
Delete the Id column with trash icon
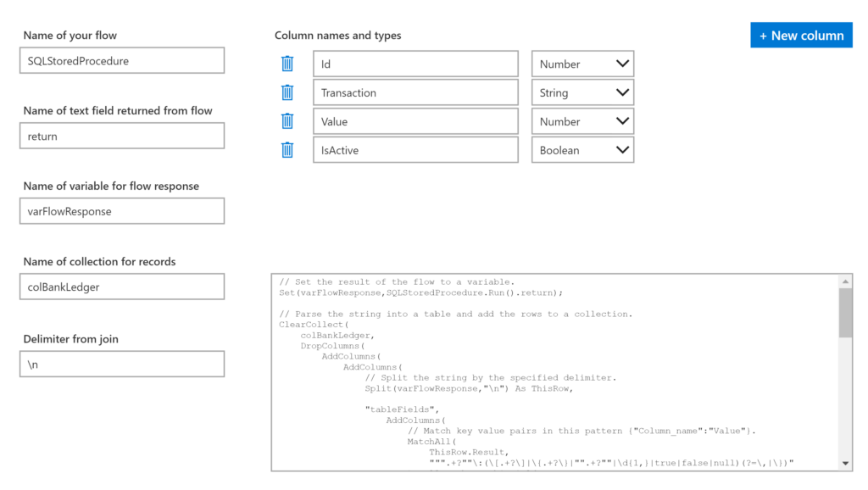click(287, 64)
